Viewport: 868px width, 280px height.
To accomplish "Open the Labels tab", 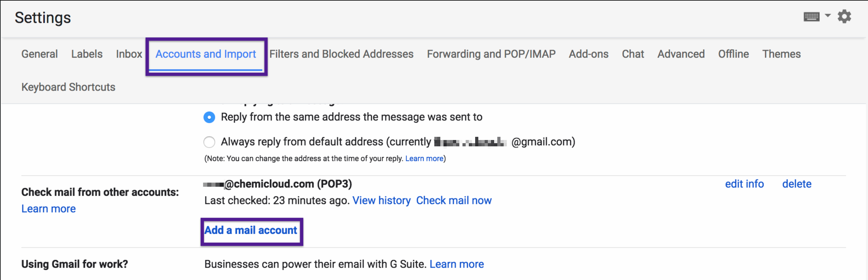I will pyautogui.click(x=87, y=54).
